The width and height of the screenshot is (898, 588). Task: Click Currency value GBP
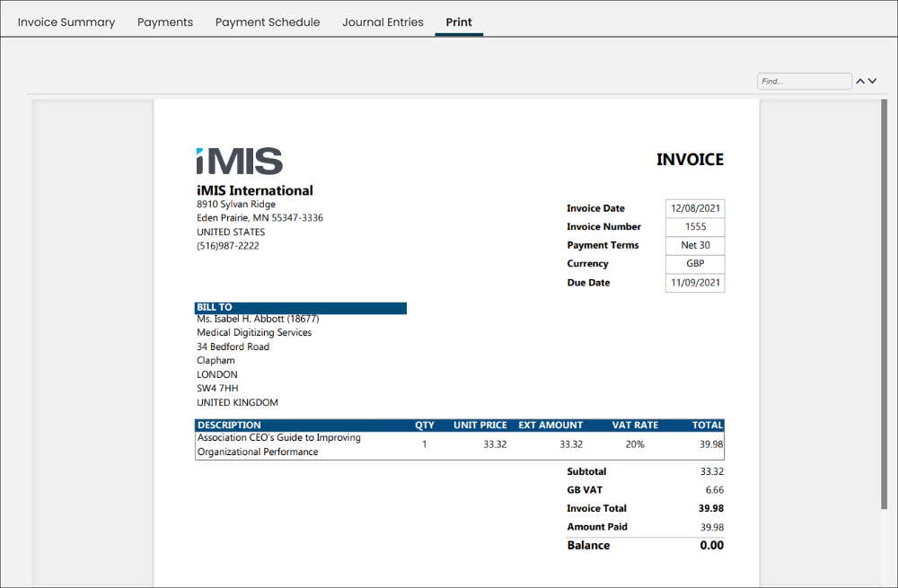point(695,263)
